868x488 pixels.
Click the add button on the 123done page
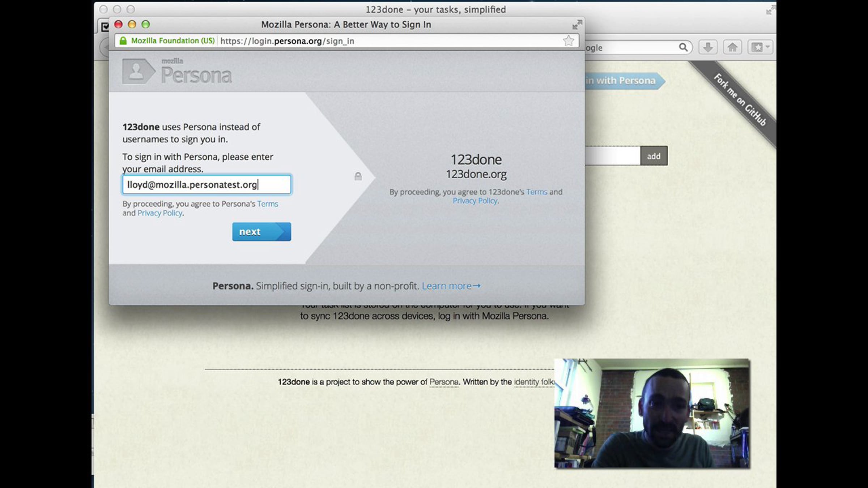click(654, 156)
